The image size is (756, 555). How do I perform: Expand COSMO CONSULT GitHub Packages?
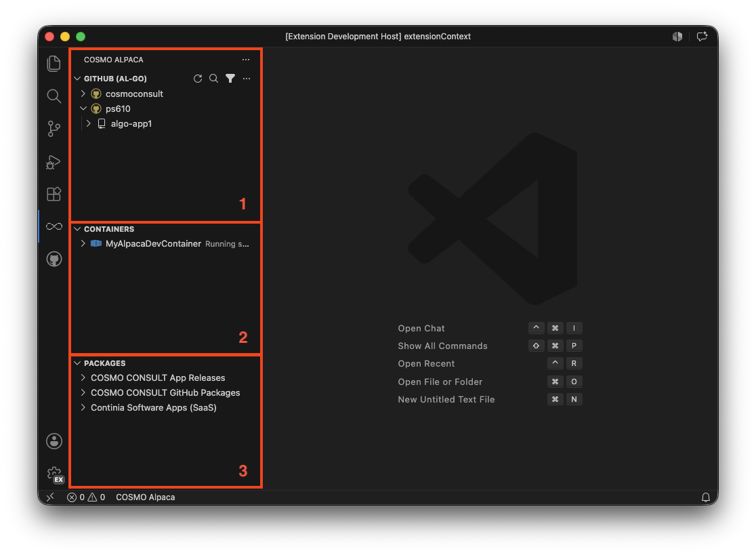point(83,392)
